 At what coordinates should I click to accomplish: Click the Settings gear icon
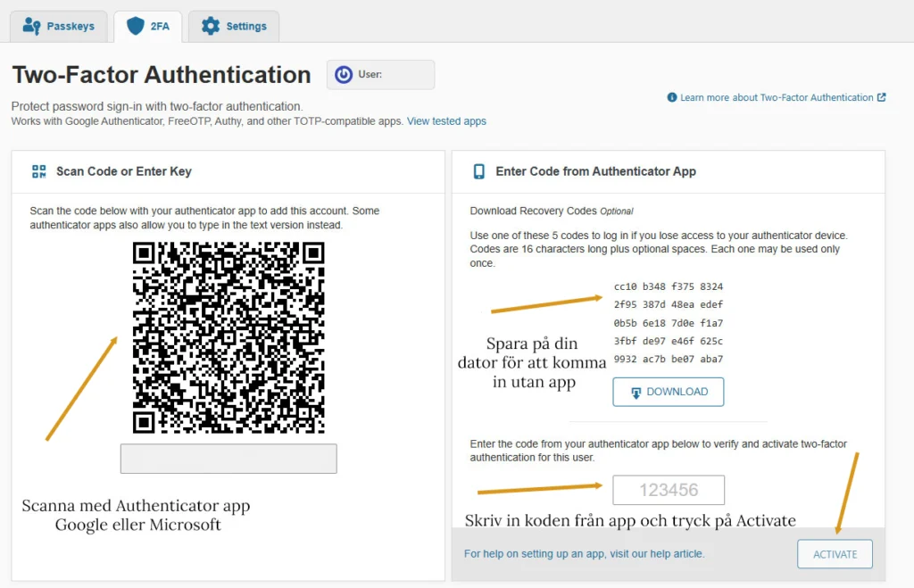coord(211,26)
